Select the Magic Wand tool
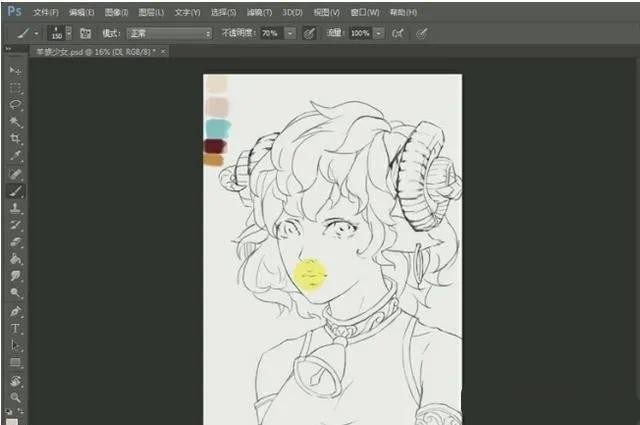The image size is (640, 425). [15, 122]
